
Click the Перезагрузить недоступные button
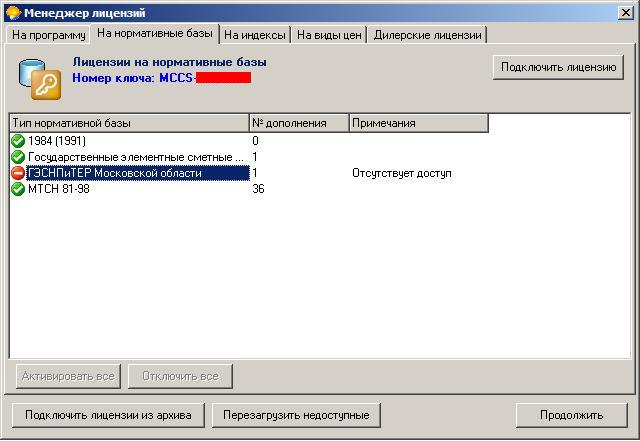coord(296,415)
